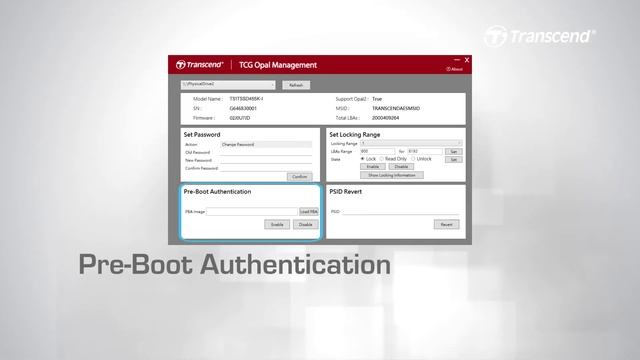Select the Total LBAs value
The image size is (640, 360).
(385, 118)
